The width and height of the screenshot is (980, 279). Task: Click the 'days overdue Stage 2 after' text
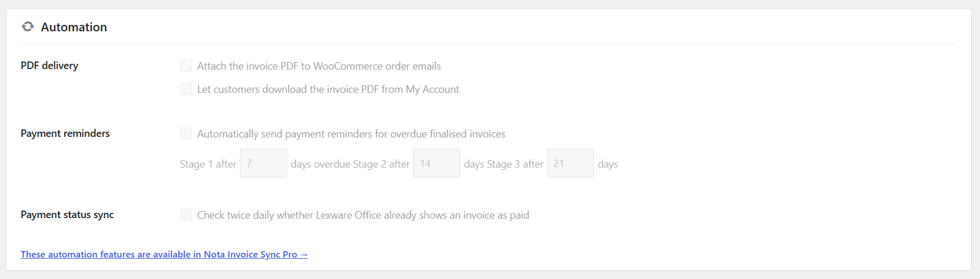click(350, 164)
